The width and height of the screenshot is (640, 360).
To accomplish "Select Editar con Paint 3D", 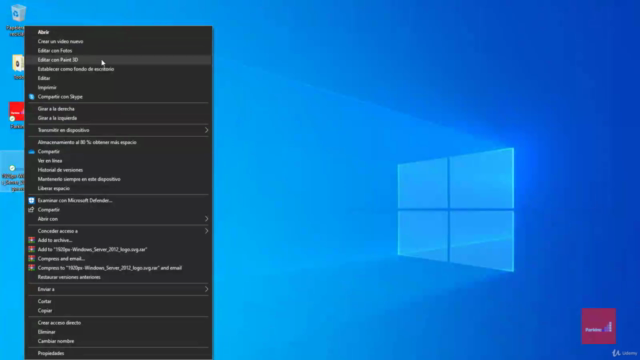I will [x=118, y=60].
